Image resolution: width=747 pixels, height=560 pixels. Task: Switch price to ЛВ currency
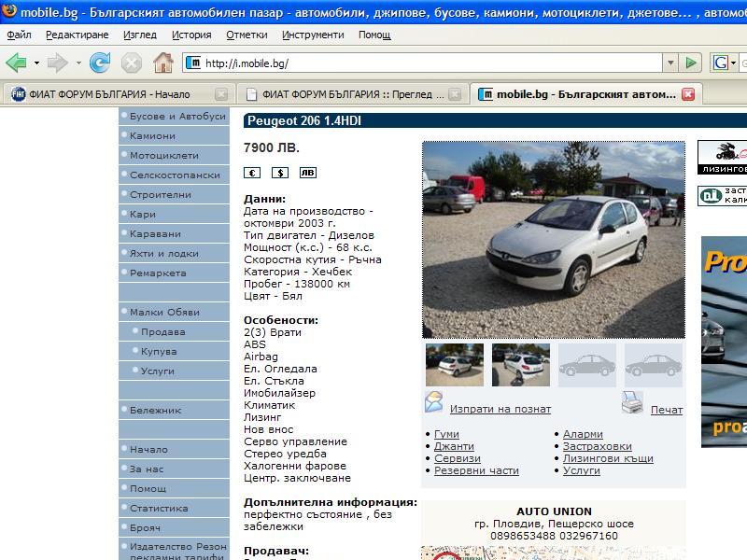point(308,173)
